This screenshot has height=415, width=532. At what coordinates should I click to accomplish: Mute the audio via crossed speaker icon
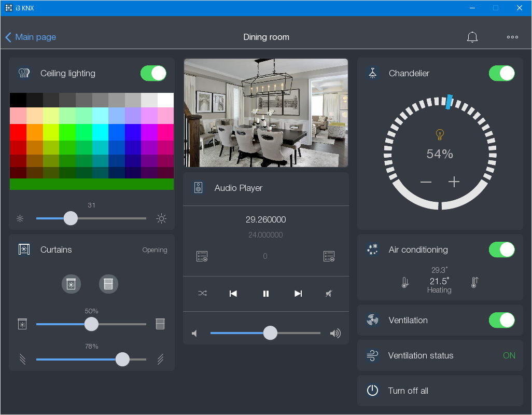click(329, 294)
